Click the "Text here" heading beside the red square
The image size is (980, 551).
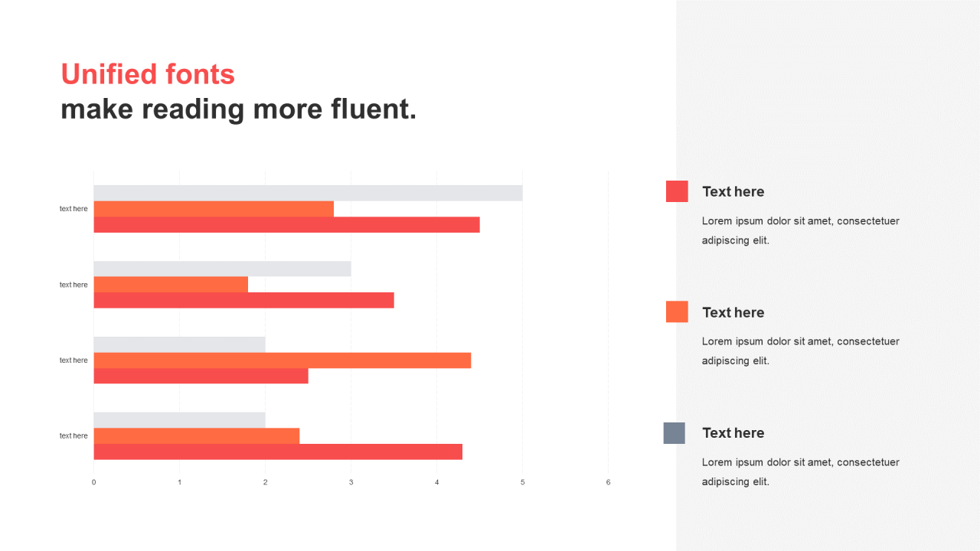pyautogui.click(x=733, y=192)
